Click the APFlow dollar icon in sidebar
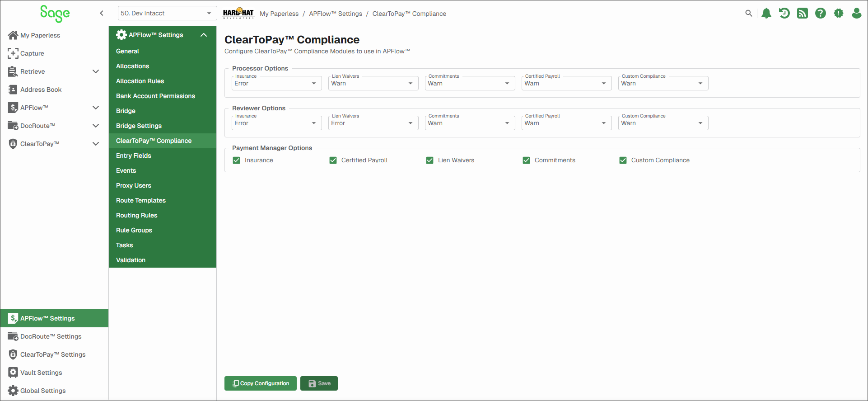 [x=13, y=108]
